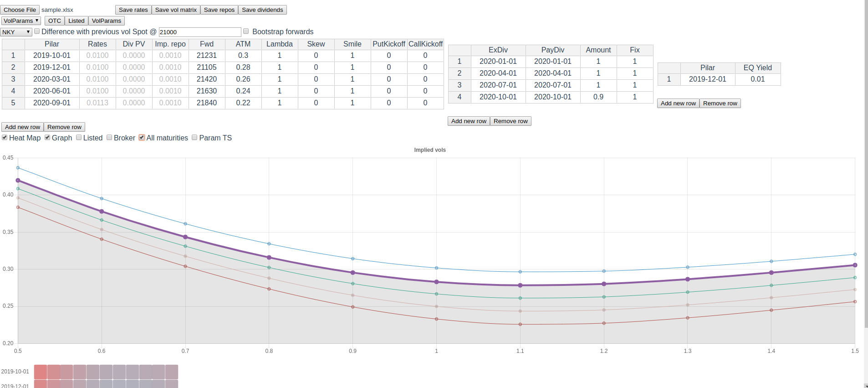Viewport: 868px width, 388px height.
Task: Add new row to dividends table
Action: (x=469, y=121)
